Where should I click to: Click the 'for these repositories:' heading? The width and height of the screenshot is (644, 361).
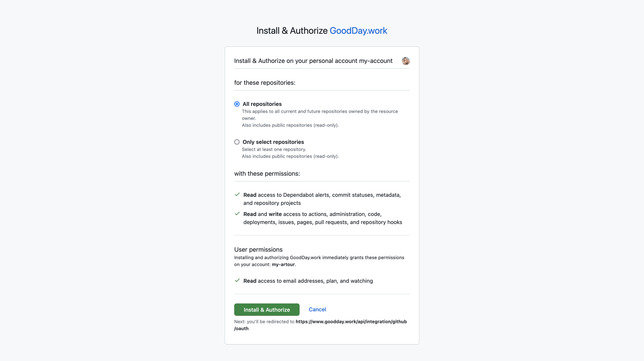(x=265, y=83)
